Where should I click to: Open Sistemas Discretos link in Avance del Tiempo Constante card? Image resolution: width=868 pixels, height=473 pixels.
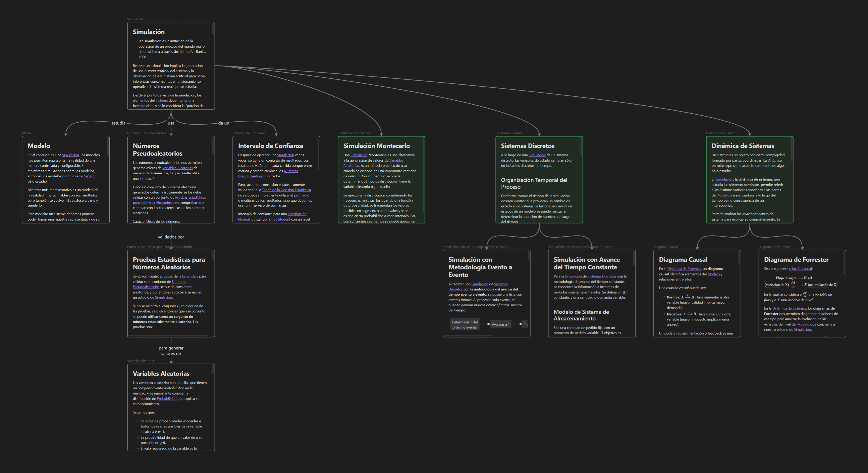pos(602,276)
